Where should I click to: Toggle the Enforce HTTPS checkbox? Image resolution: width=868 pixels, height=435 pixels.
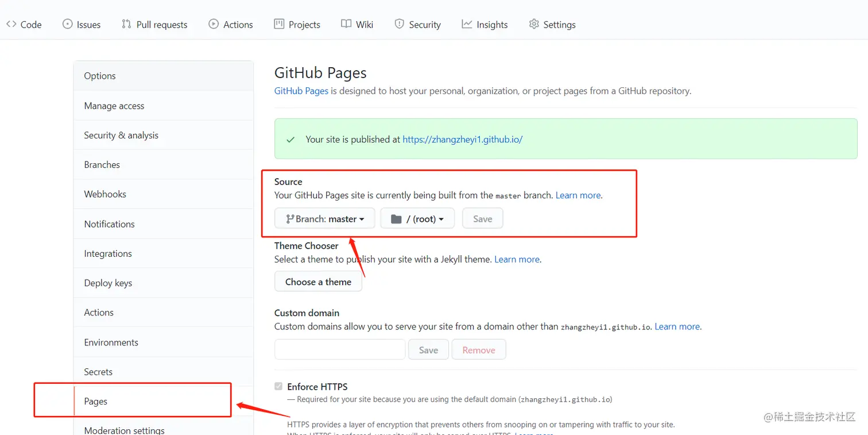(278, 387)
